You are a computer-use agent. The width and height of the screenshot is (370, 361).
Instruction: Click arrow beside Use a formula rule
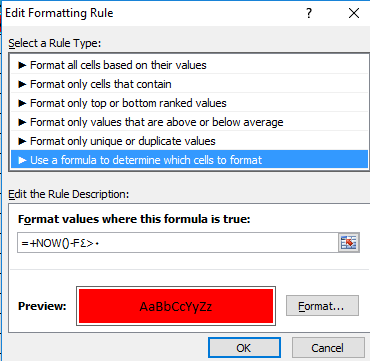(22, 160)
